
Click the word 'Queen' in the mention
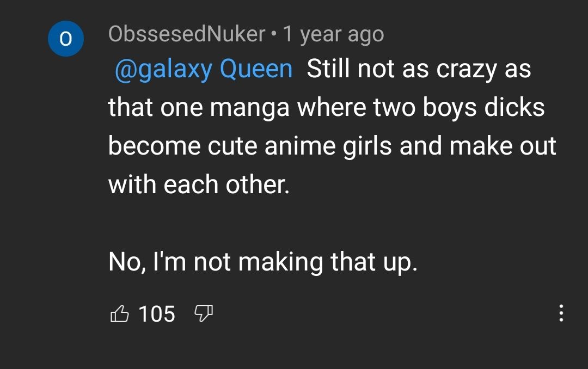click(x=256, y=70)
